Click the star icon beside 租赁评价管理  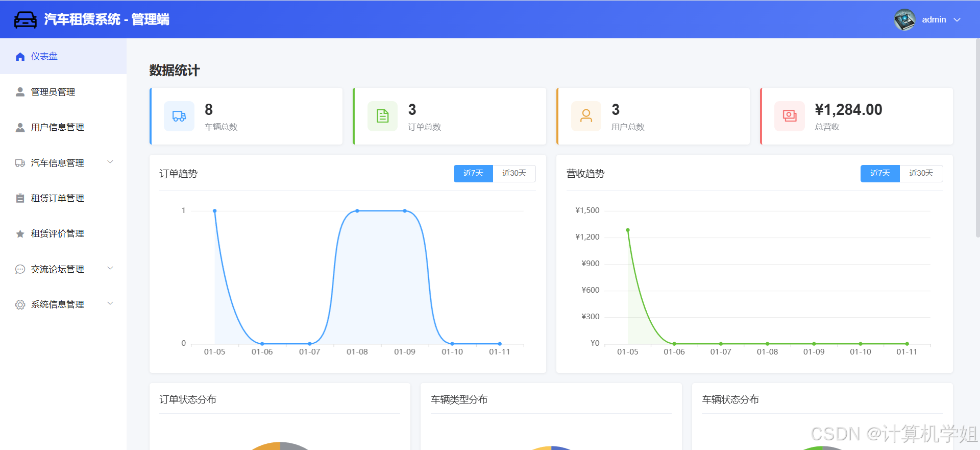coord(20,234)
